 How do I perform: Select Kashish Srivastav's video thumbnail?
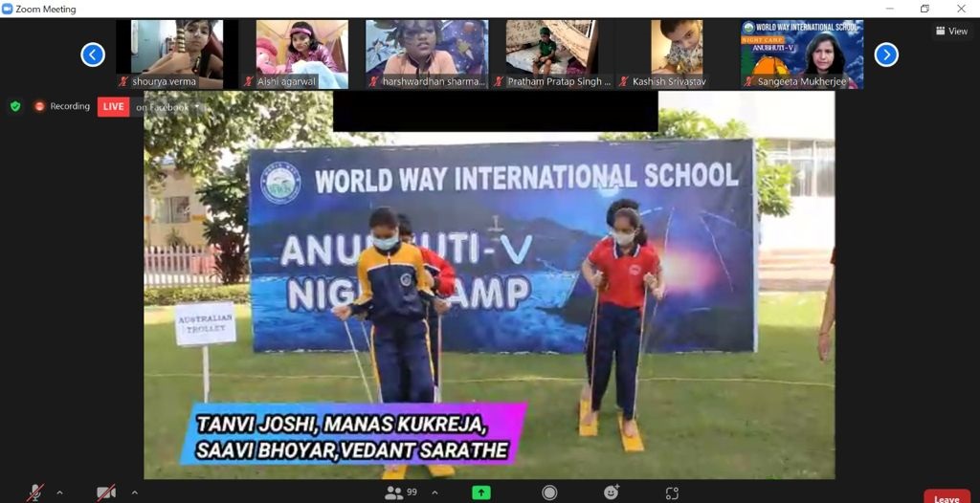[677, 55]
